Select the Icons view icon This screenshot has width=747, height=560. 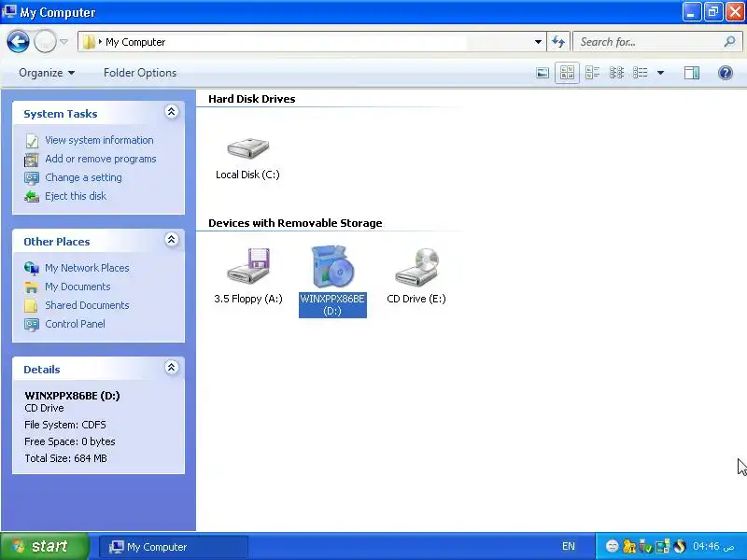[x=616, y=73]
